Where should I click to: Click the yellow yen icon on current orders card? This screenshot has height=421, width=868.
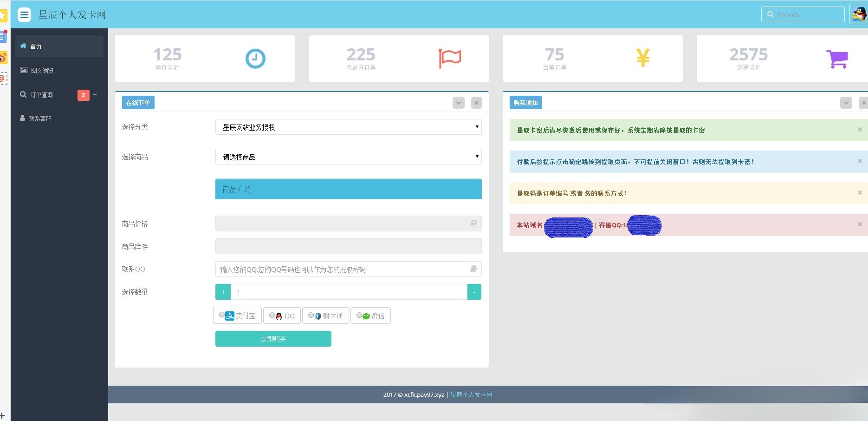click(x=642, y=58)
